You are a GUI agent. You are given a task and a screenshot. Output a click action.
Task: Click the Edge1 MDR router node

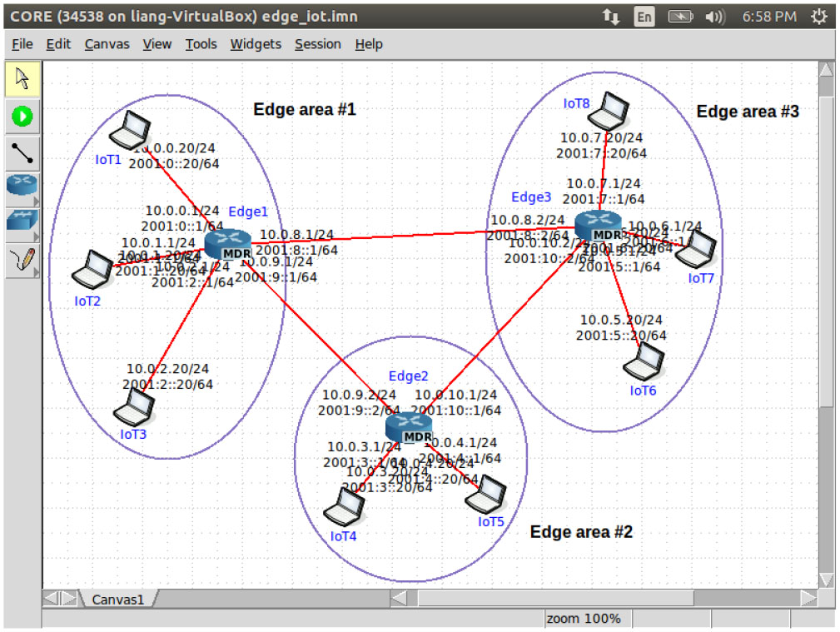point(226,244)
